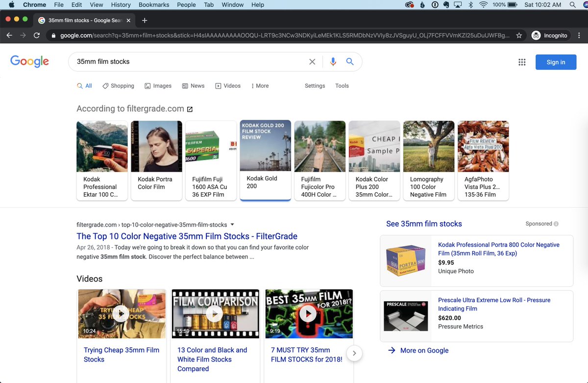588x383 pixels.
Task: Click Prescale product image
Action: (x=406, y=316)
